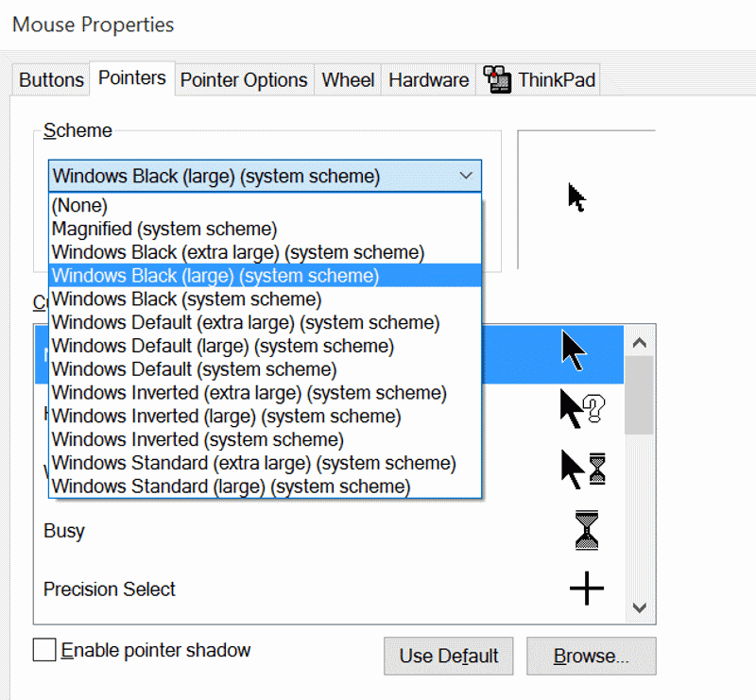Pick Windows Black (extra large) scheme
This screenshot has height=700, width=756.
pos(265,252)
